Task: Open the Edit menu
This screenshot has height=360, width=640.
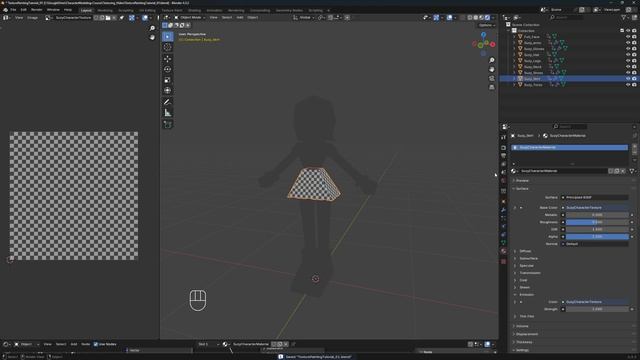Action: [x=23, y=10]
